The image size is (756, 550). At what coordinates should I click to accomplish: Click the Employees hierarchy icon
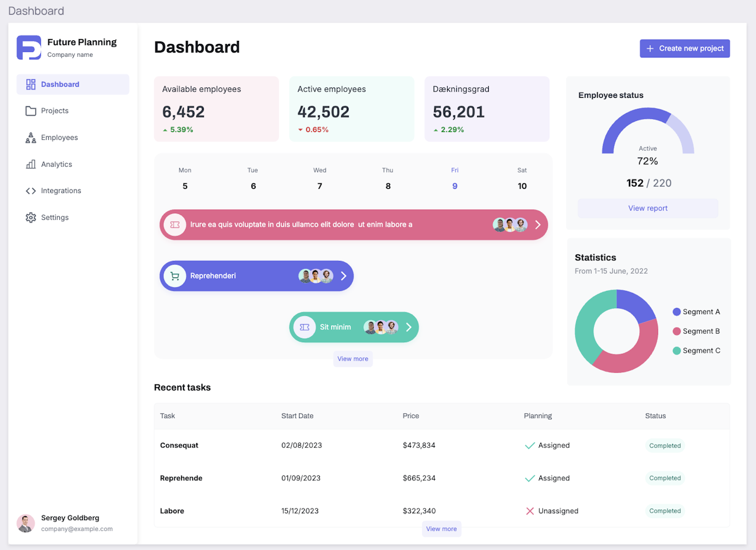pos(31,137)
